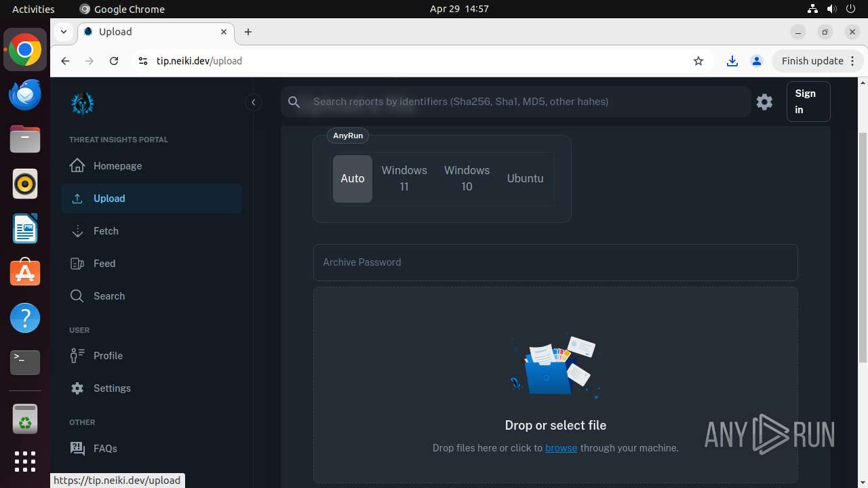Image resolution: width=868 pixels, height=488 pixels.
Task: Click the browse link
Action: [561, 448]
